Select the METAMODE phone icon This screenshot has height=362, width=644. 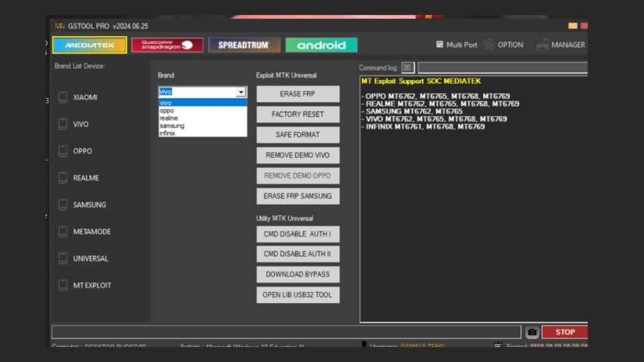pyautogui.click(x=63, y=231)
